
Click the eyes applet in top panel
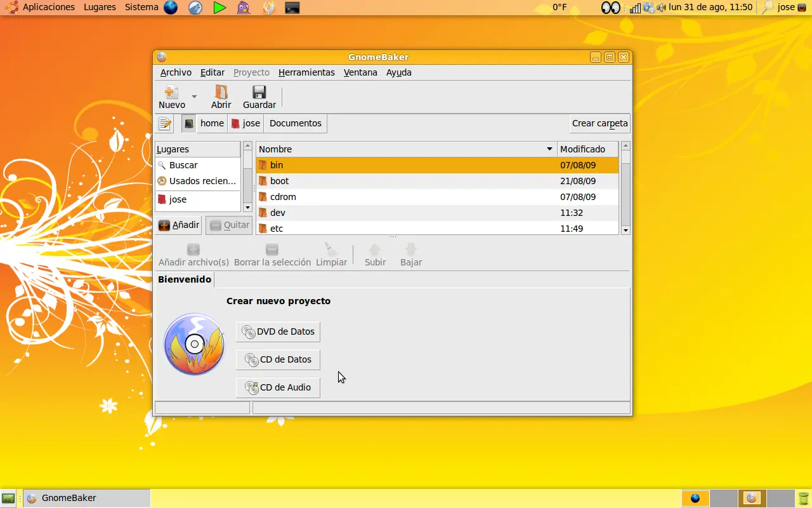[610, 8]
